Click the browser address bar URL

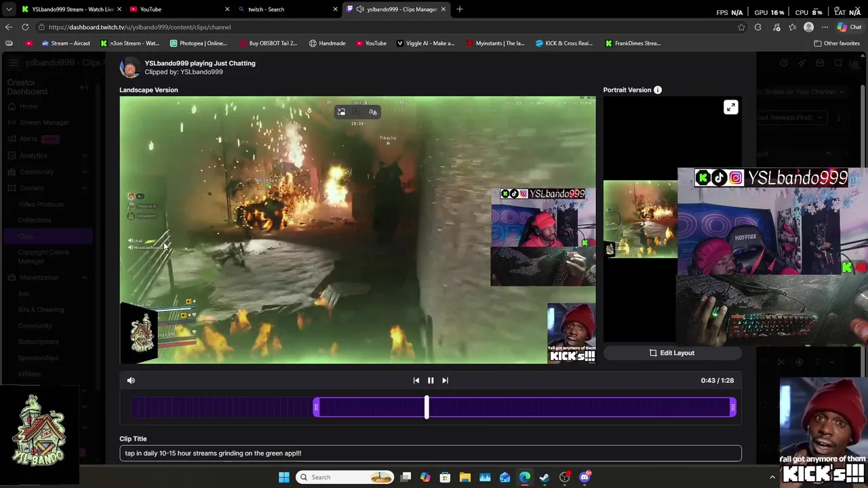pyautogui.click(x=140, y=27)
